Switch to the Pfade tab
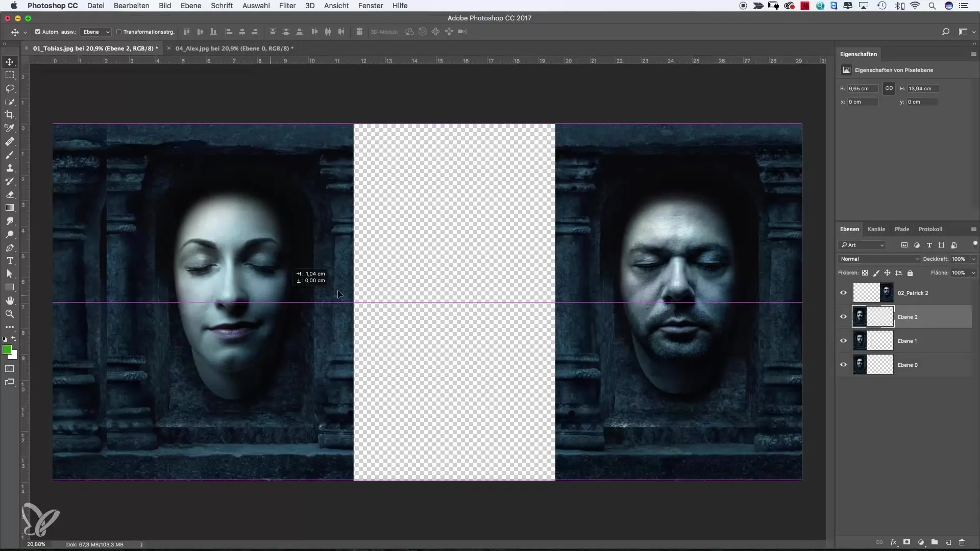 pos(902,229)
